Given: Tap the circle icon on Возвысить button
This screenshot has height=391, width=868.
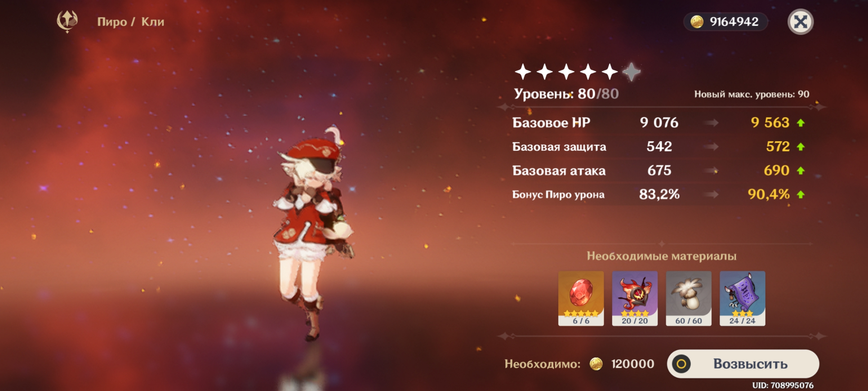Looking at the screenshot, I should [x=681, y=364].
